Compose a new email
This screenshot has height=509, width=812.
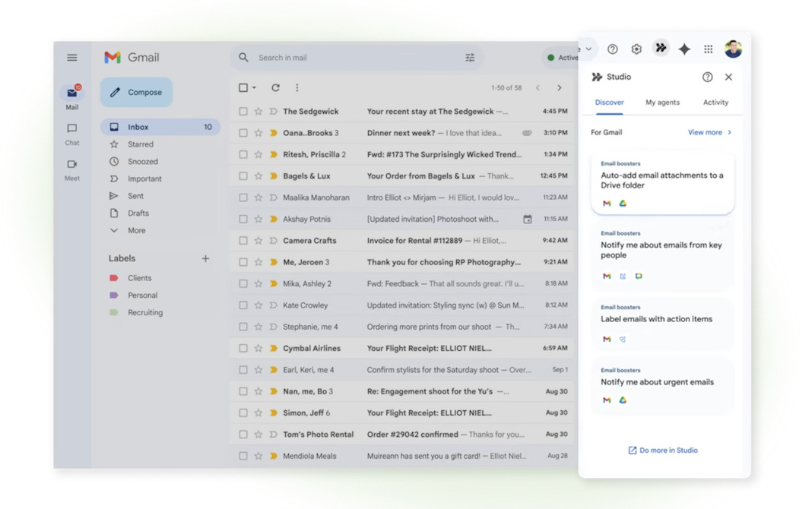137,92
